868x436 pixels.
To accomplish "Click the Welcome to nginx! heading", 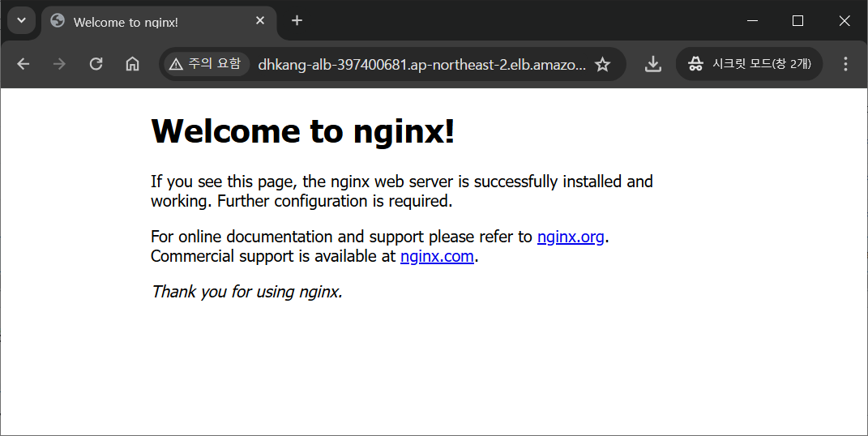I will (x=303, y=131).
